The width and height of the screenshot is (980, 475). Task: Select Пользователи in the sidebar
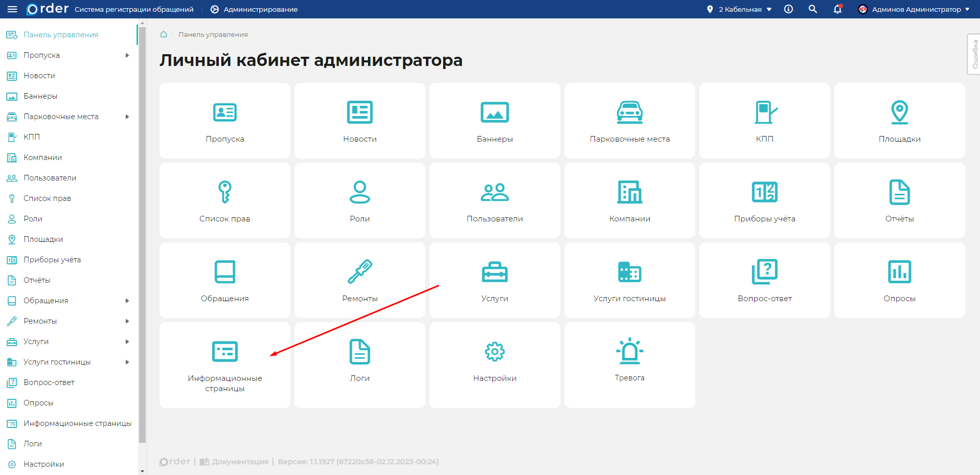[50, 178]
